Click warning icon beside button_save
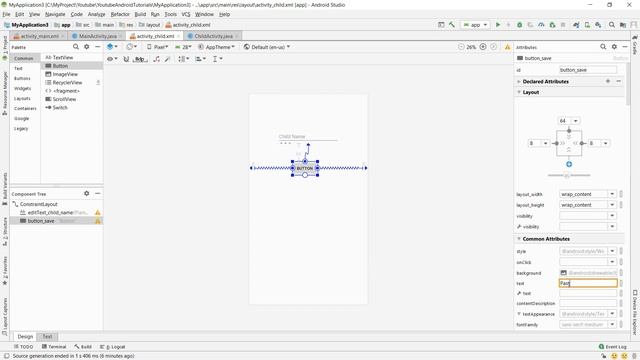 (98, 221)
